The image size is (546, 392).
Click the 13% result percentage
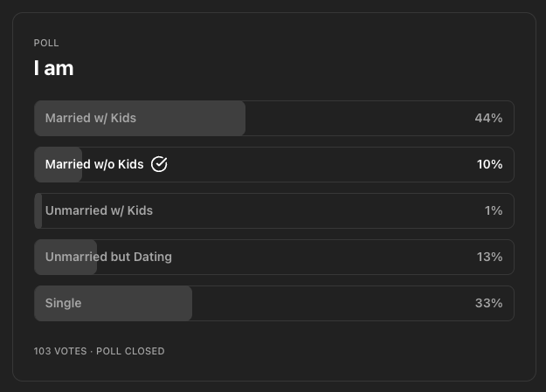point(489,257)
